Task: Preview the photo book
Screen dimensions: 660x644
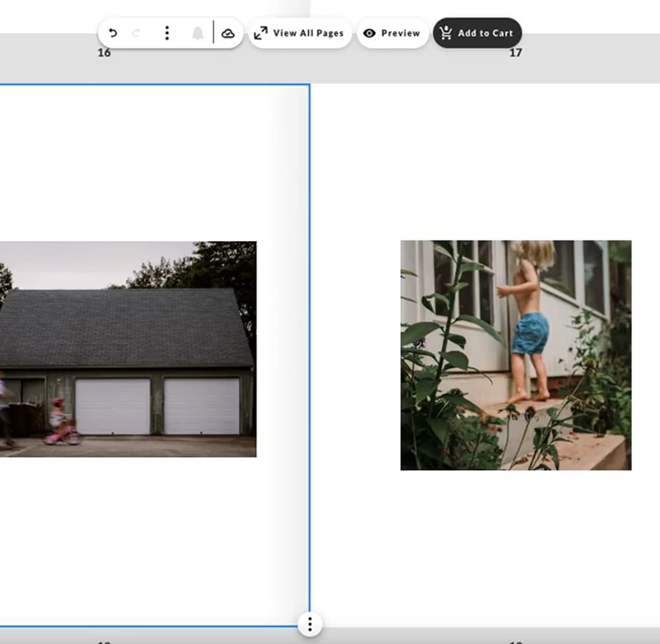Action: (399, 33)
